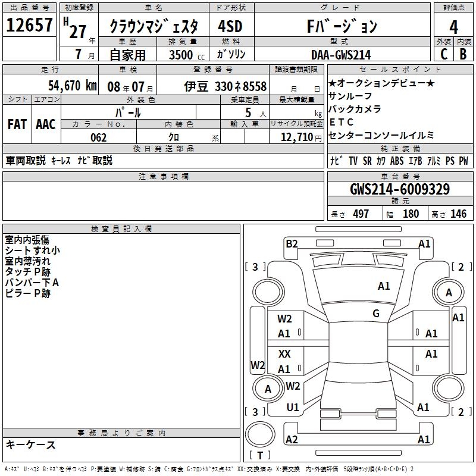476x476 pixels.
Task: Select the U1 mark on the diagram
Action: (x=293, y=408)
